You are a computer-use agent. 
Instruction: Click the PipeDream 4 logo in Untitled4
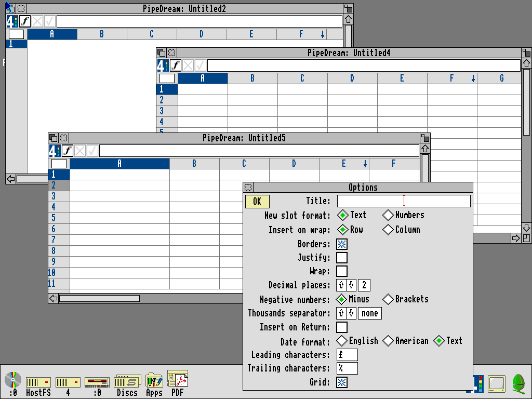coord(163,65)
